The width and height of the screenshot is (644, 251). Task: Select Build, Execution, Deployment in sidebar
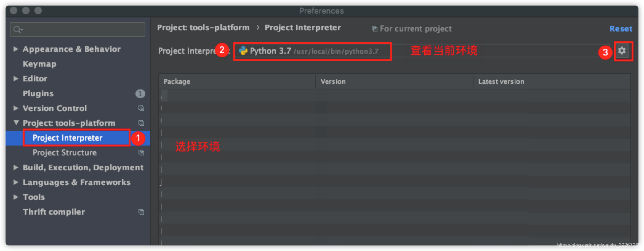(x=83, y=167)
